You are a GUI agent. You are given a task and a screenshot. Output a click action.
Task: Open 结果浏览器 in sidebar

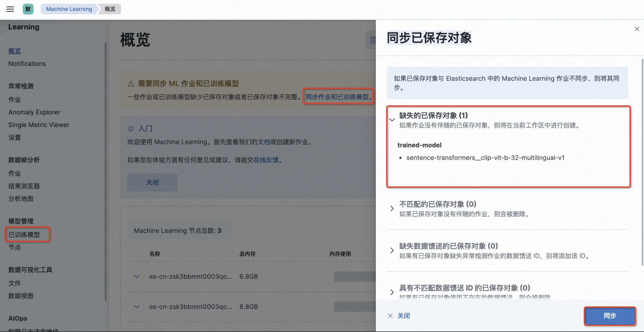tap(24, 186)
